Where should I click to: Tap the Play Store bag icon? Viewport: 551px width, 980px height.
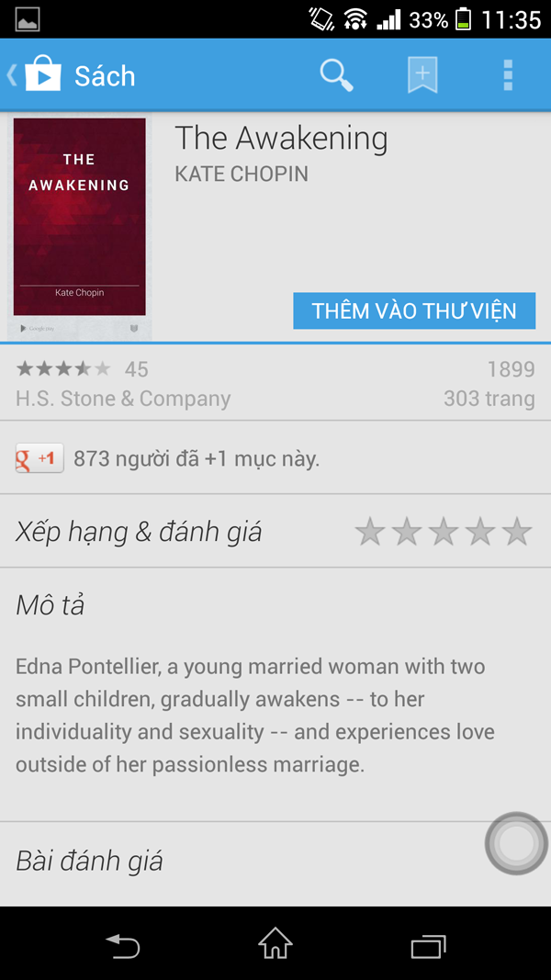tap(43, 75)
